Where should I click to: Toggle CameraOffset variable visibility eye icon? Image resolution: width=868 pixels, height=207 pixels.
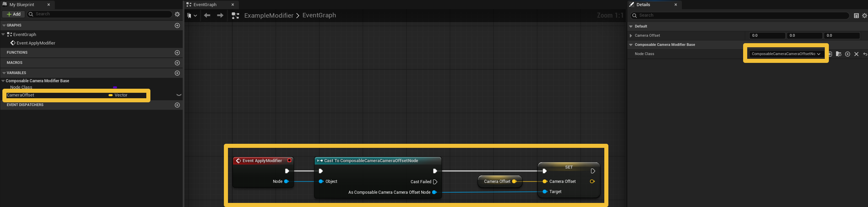(x=179, y=95)
